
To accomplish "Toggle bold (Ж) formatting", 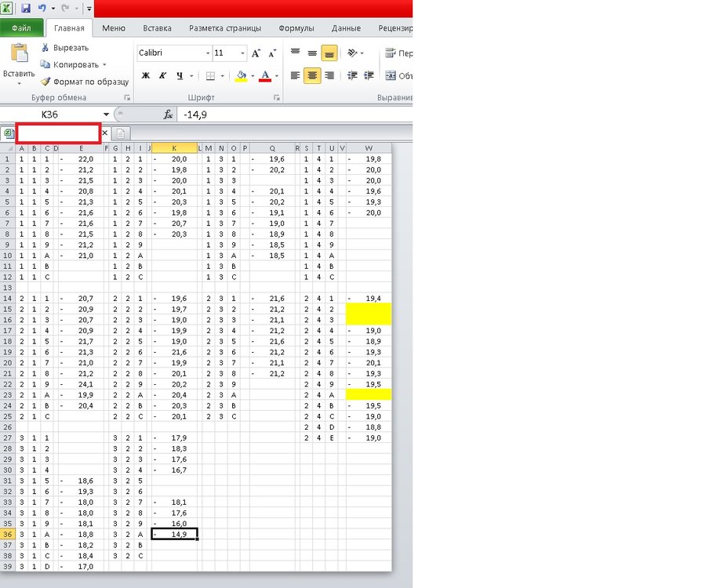I will pyautogui.click(x=145, y=76).
